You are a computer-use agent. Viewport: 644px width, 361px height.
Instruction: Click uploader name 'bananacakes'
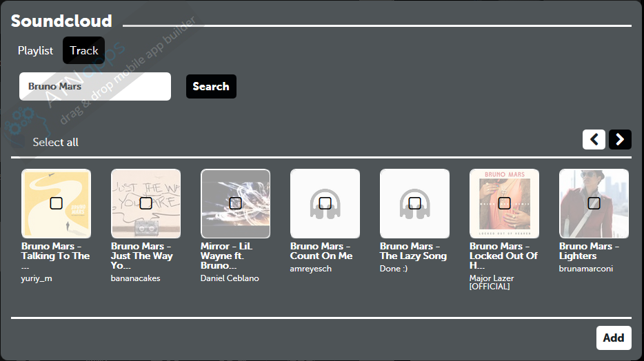(x=135, y=278)
